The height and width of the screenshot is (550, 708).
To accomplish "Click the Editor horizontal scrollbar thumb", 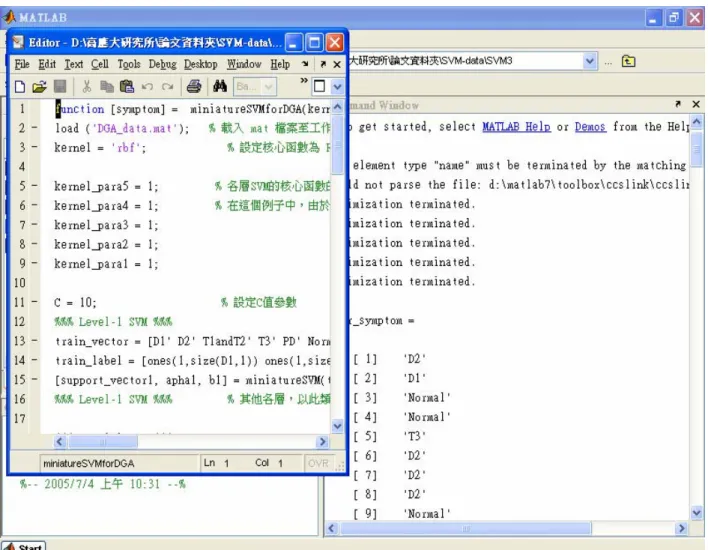I will 102,442.
